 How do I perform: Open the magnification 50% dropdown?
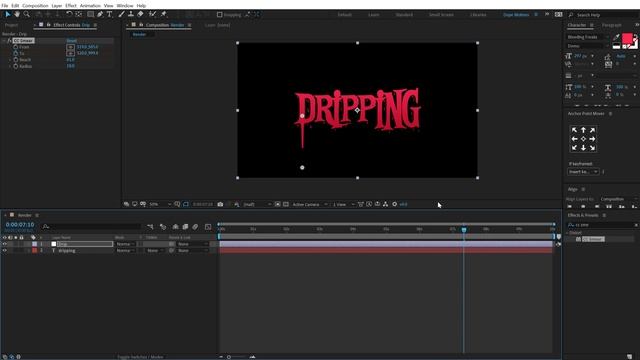point(160,204)
